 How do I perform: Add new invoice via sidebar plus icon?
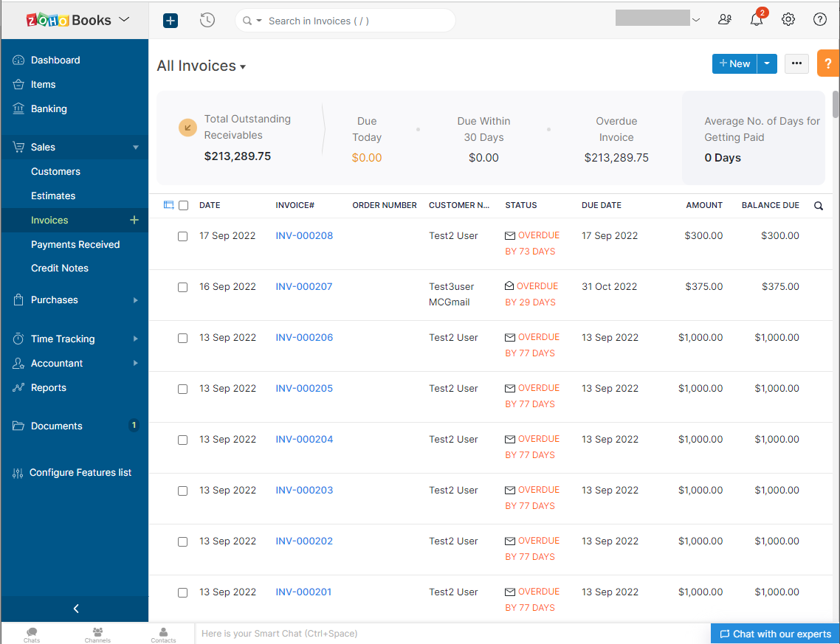[x=134, y=220]
